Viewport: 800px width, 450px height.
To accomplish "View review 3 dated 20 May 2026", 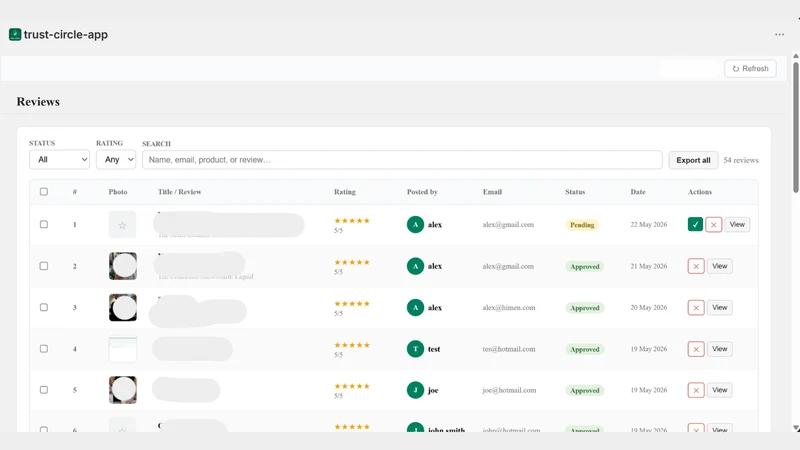I will tap(719, 307).
